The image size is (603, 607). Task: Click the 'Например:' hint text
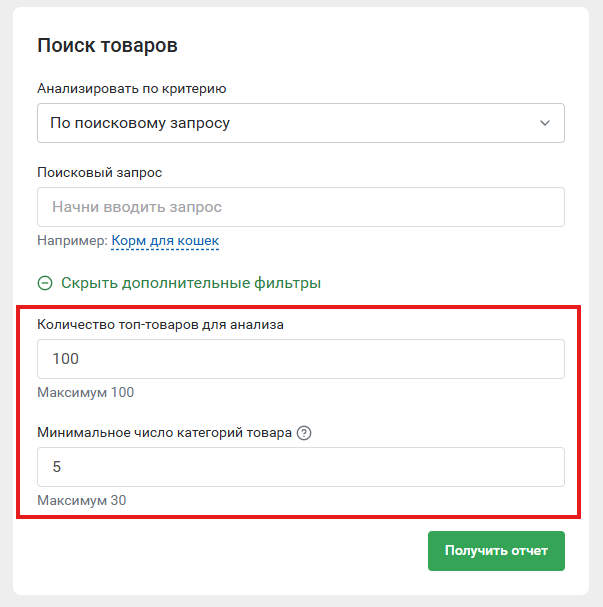pos(72,241)
